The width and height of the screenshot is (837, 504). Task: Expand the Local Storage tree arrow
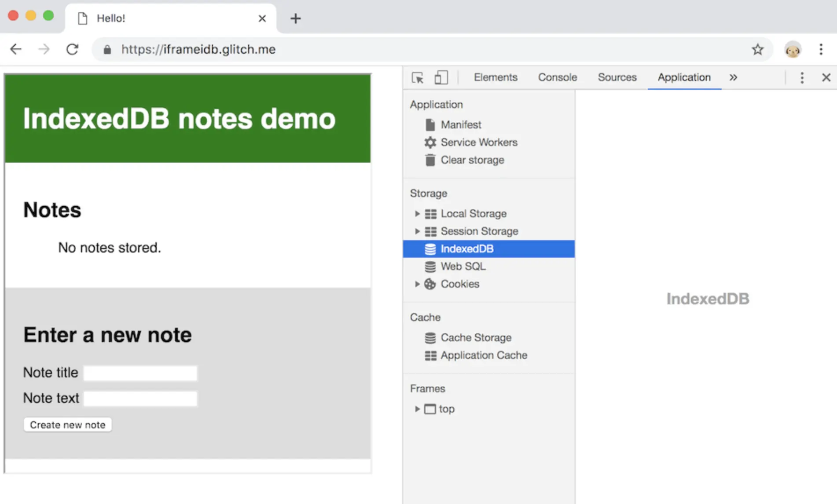[417, 214]
